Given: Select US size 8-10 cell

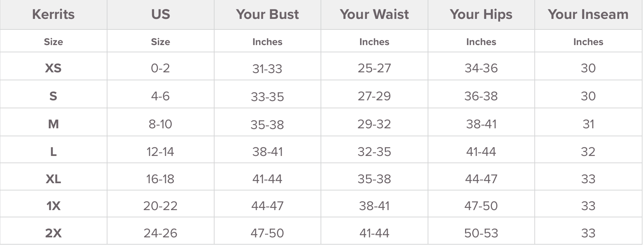Looking at the screenshot, I should (x=160, y=124).
